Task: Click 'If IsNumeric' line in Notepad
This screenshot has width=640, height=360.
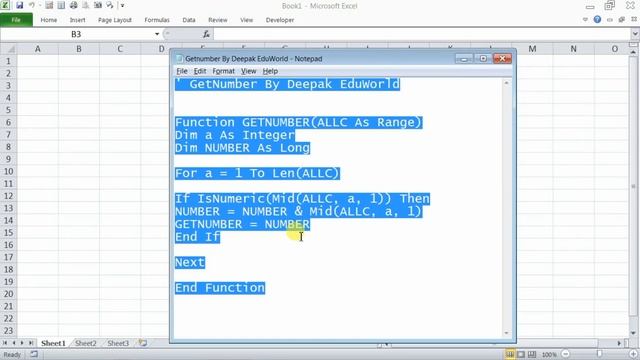Action: (302, 199)
